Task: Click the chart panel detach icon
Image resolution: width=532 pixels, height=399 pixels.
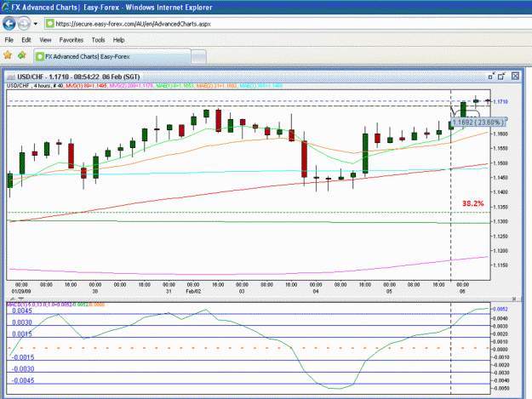Action: [x=491, y=77]
